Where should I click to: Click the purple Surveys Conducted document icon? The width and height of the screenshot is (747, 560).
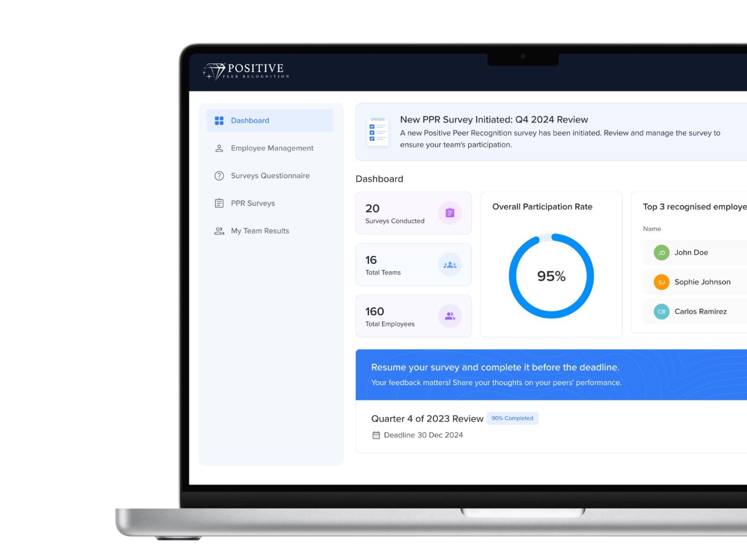[x=450, y=213]
